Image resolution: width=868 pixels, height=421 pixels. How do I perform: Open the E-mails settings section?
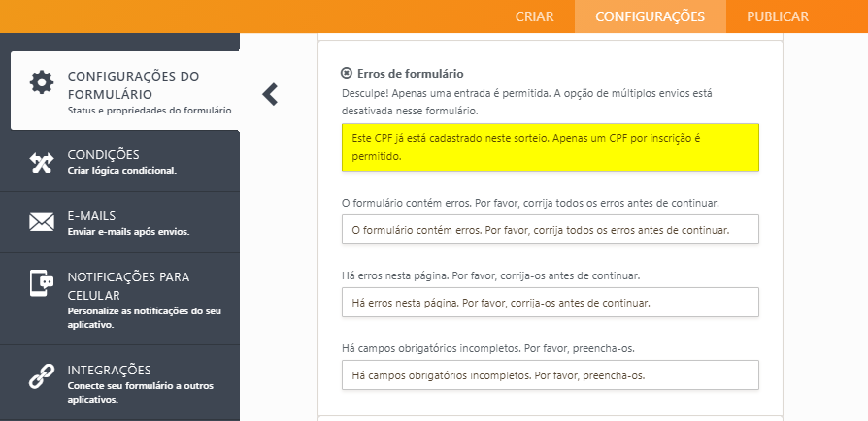click(119, 222)
